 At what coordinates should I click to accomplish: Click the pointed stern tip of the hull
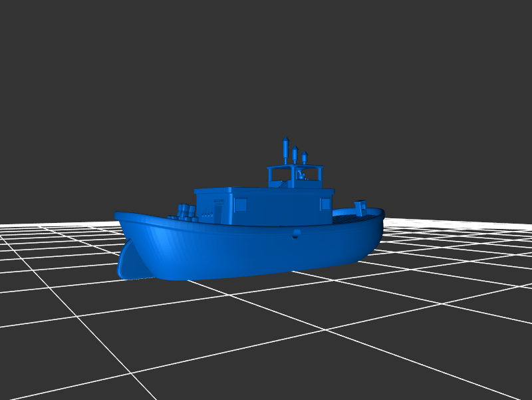[x=118, y=216]
